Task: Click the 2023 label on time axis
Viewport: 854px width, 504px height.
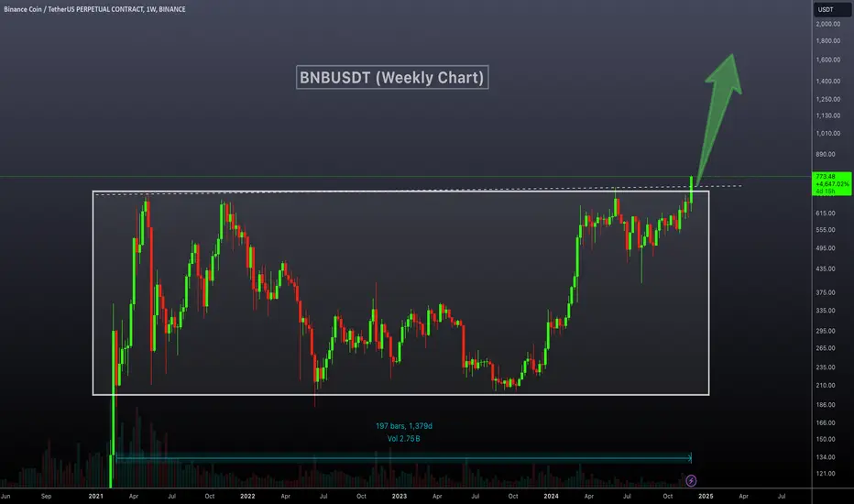Action: (x=400, y=497)
